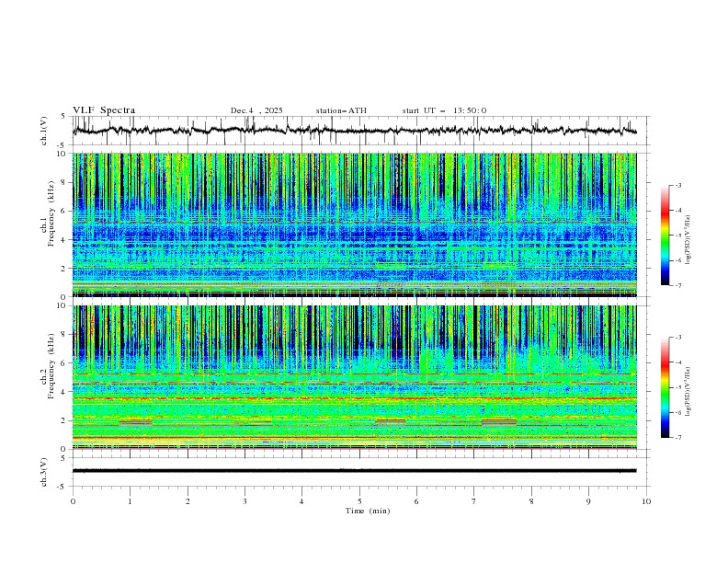728x563 pixels.
Task: Click time axis tick label "3"
Action: (x=245, y=501)
